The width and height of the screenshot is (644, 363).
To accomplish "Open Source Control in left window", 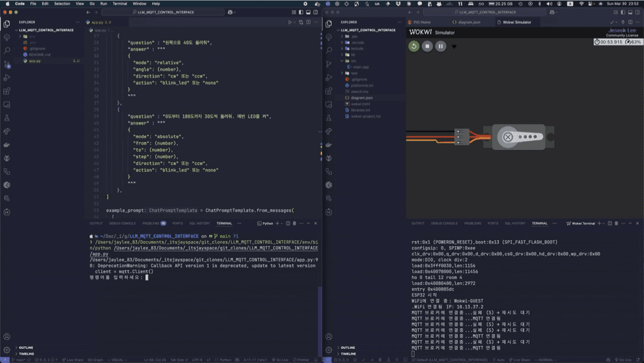I will tap(7, 64).
